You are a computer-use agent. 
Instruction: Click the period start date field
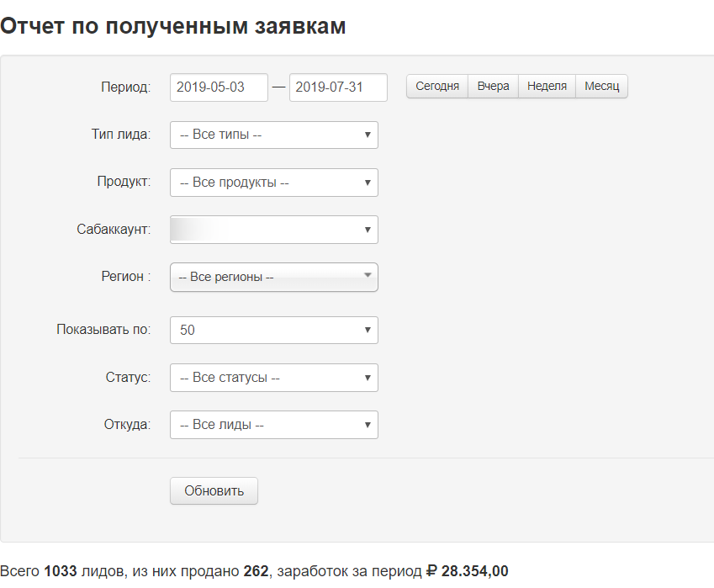point(219,87)
